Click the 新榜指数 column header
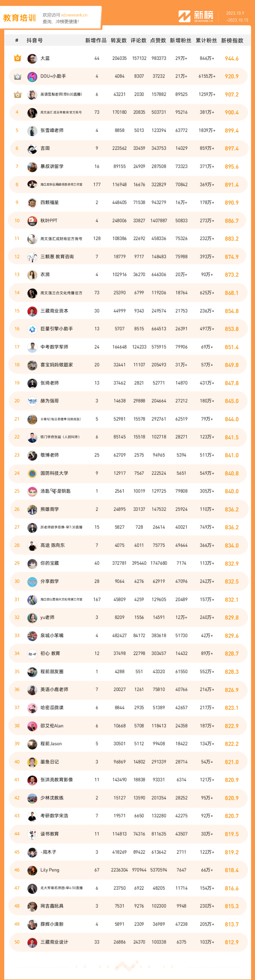The image size is (255, 980). click(x=232, y=41)
